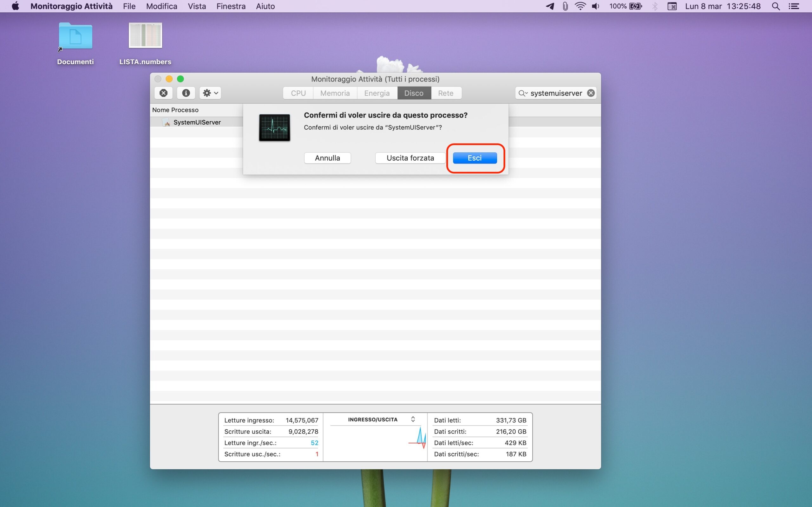Image resolution: width=812 pixels, height=507 pixels.
Task: Open the Vista menu
Action: coord(197,6)
